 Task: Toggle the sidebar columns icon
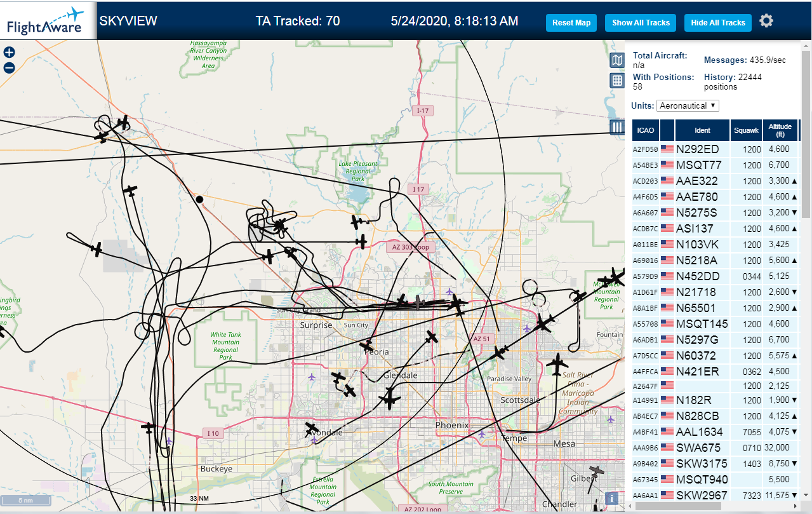coord(616,127)
